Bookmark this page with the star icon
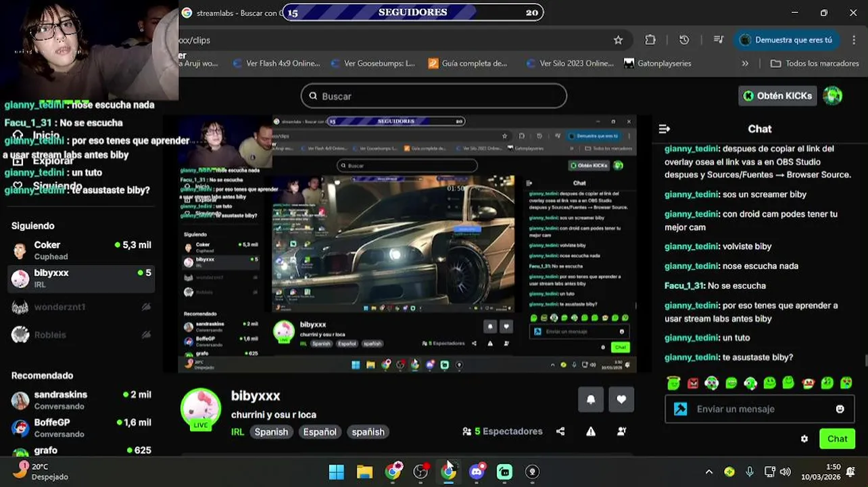 click(x=618, y=40)
